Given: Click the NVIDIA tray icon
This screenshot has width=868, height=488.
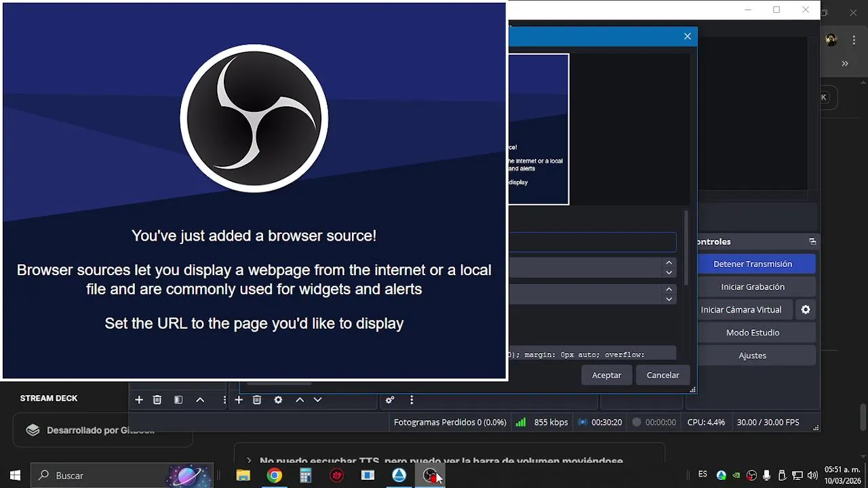Looking at the screenshot, I should 736,476.
